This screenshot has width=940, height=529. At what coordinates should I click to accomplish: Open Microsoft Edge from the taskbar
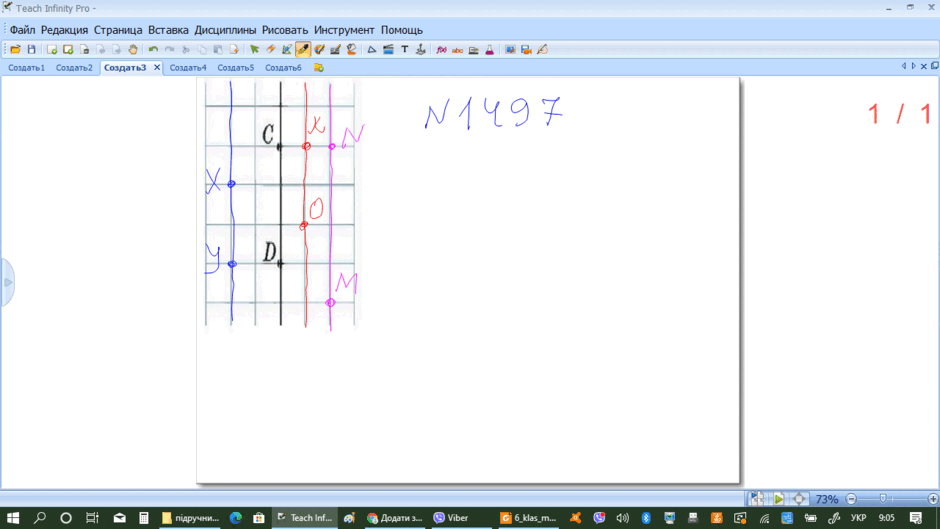[236, 518]
